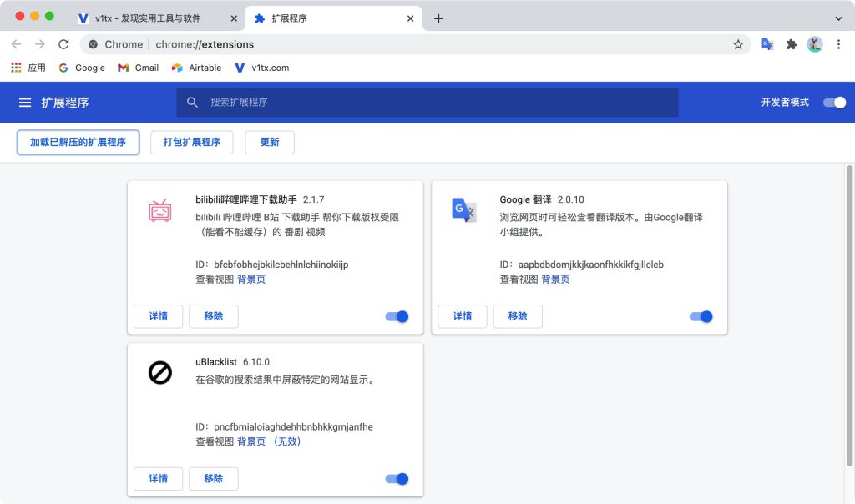
Task: Open the Airtable bookmark
Action: (x=196, y=68)
